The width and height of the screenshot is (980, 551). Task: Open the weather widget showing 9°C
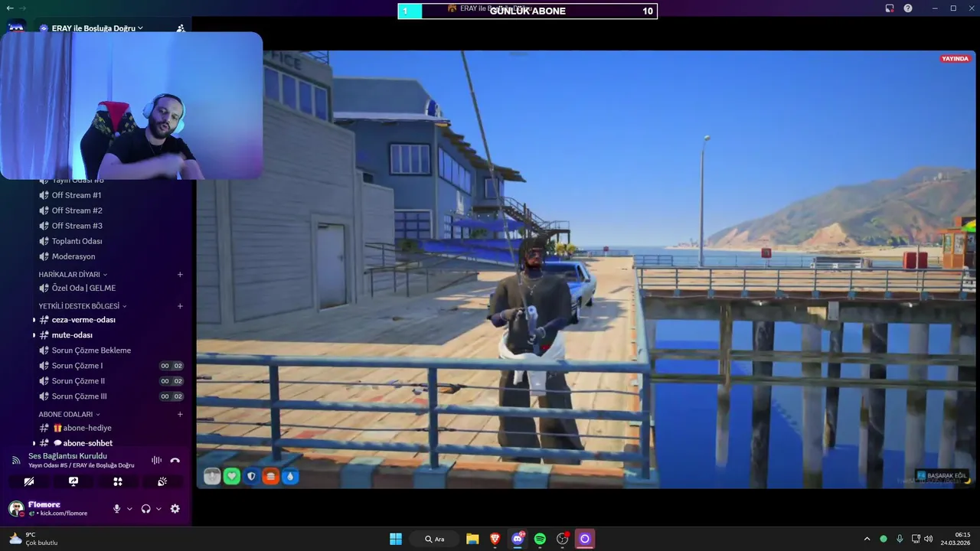[32, 539]
